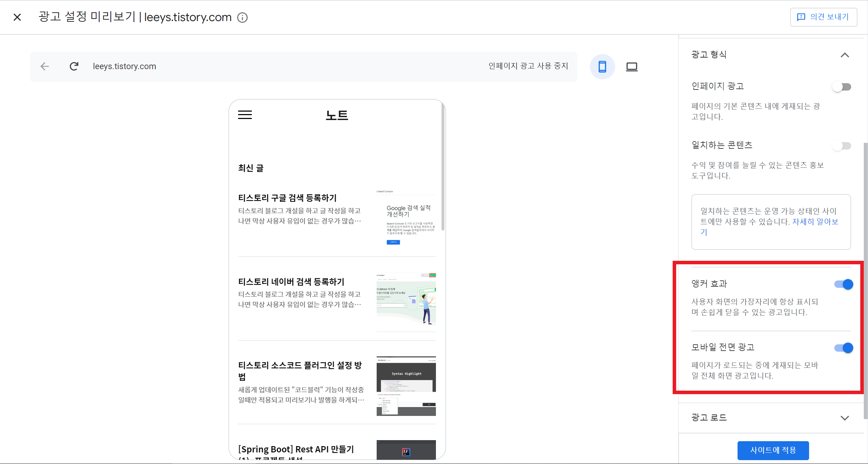Open post [Spring Boot] Rest API 만들기
The width and height of the screenshot is (868, 464).
point(296,449)
